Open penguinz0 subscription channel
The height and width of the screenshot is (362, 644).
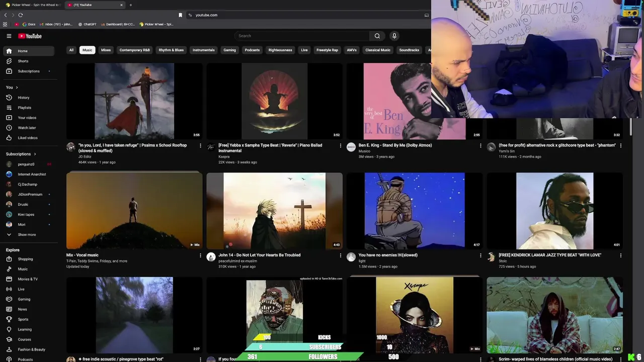(x=29, y=164)
